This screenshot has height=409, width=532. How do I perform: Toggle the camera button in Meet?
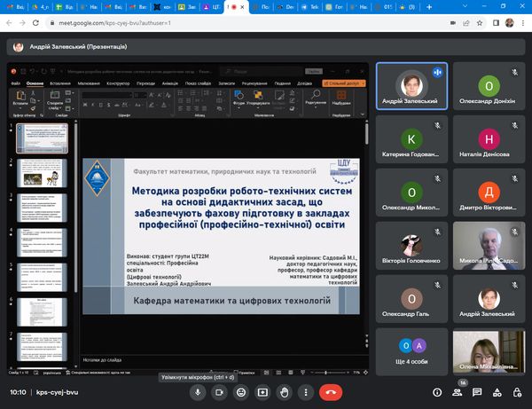217,391
